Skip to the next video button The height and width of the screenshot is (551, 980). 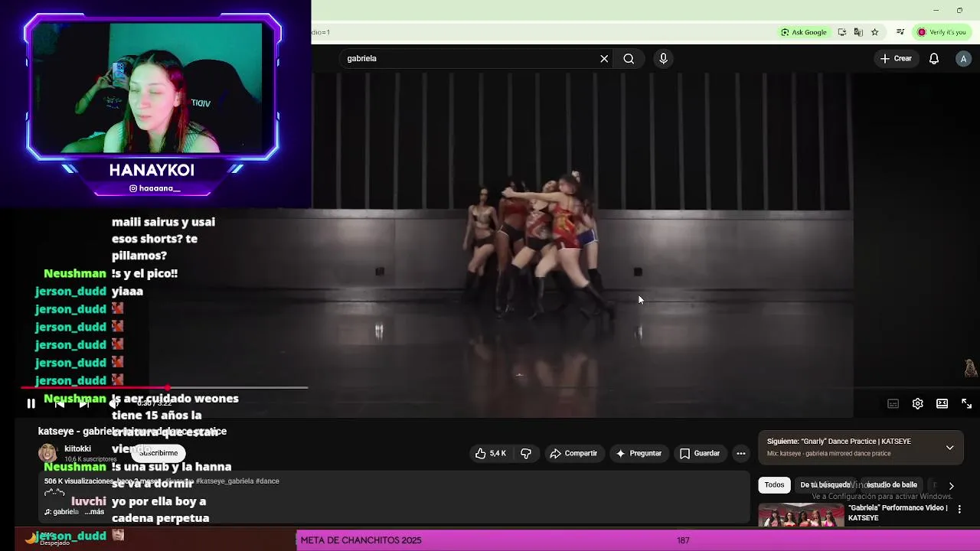click(84, 404)
